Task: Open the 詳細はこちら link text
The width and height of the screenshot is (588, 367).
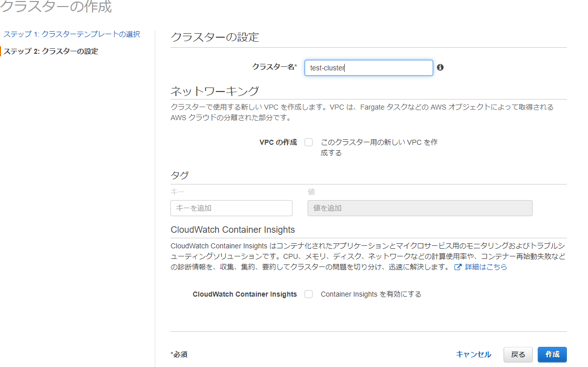Action: 486,267
